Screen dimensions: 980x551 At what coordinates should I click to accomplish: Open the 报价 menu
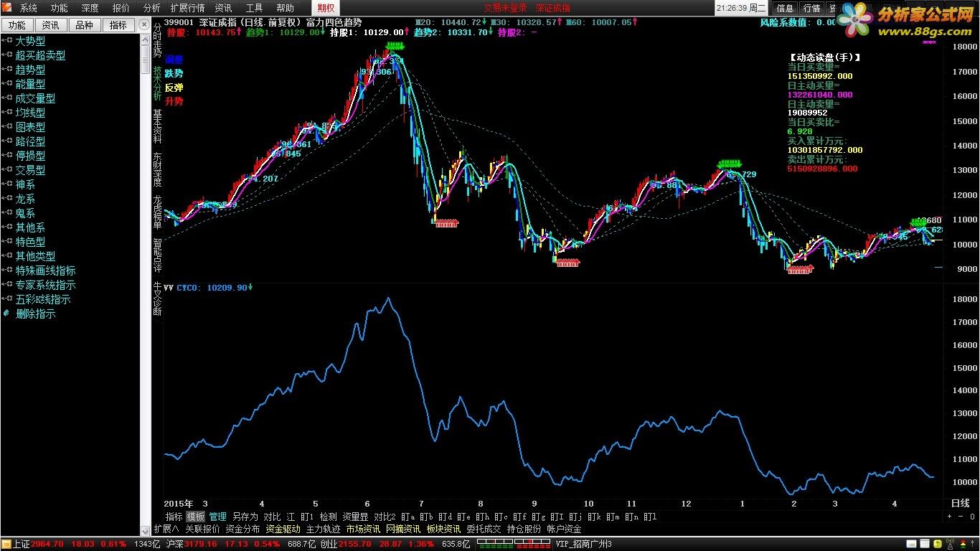coord(121,8)
